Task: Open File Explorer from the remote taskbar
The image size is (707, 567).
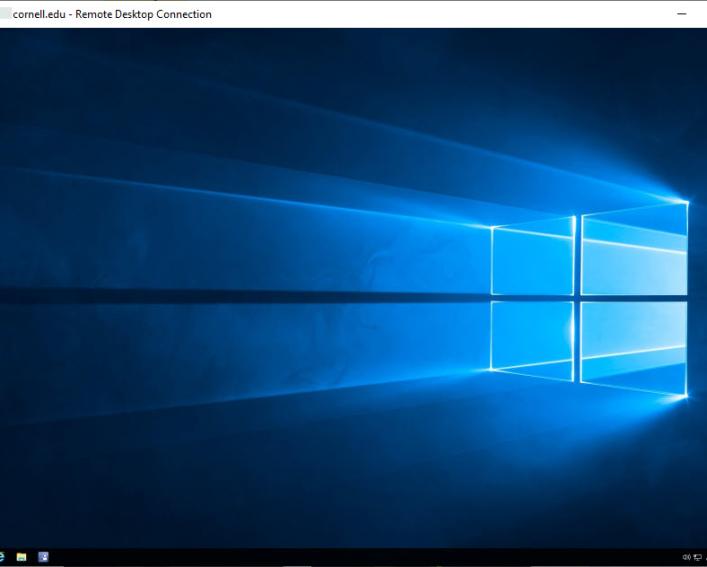Action: [21, 557]
